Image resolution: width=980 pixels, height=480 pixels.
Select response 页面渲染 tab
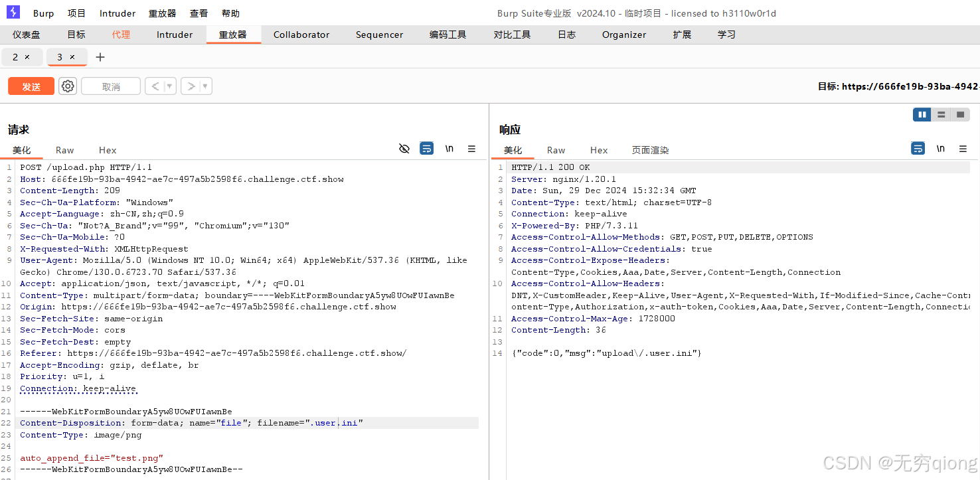650,150
